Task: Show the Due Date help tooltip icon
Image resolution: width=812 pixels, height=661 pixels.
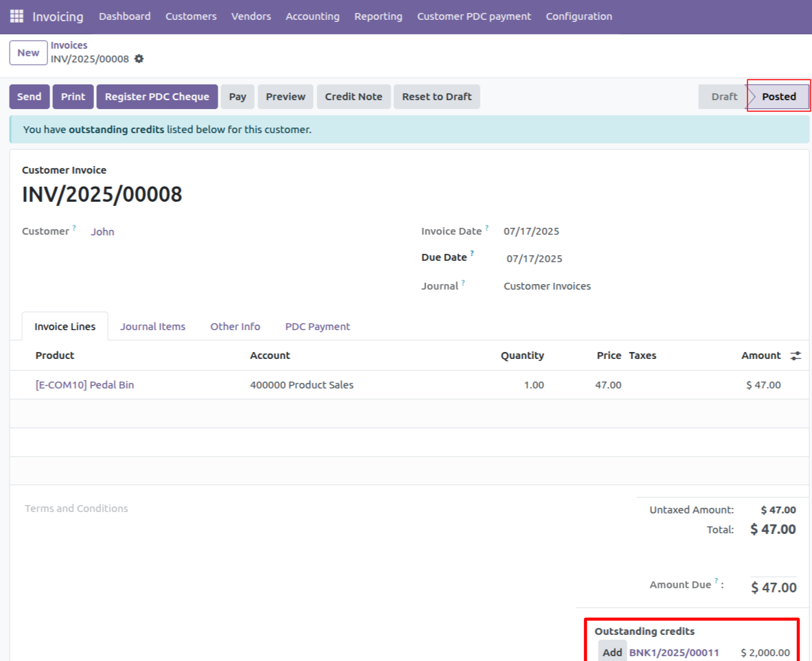Action: (472, 253)
